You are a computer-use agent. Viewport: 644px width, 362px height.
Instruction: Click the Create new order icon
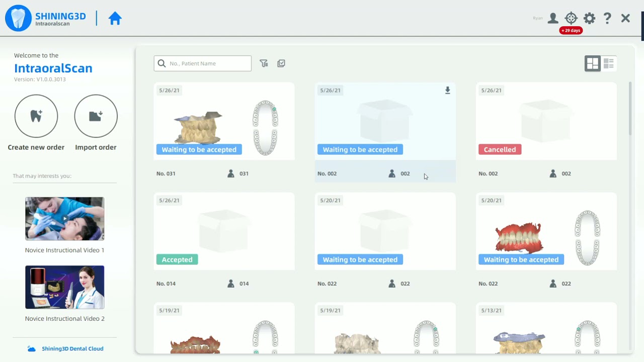point(36,116)
